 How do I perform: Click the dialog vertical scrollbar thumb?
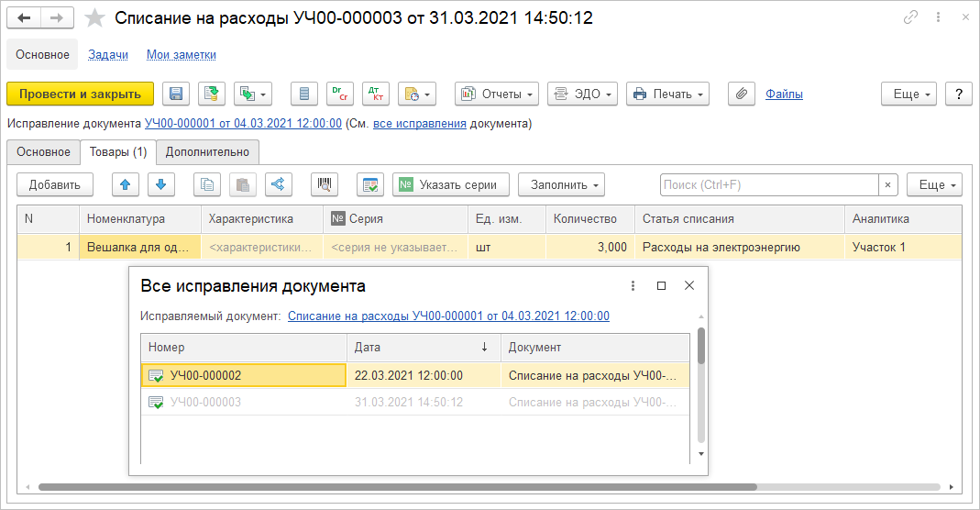coord(701,346)
